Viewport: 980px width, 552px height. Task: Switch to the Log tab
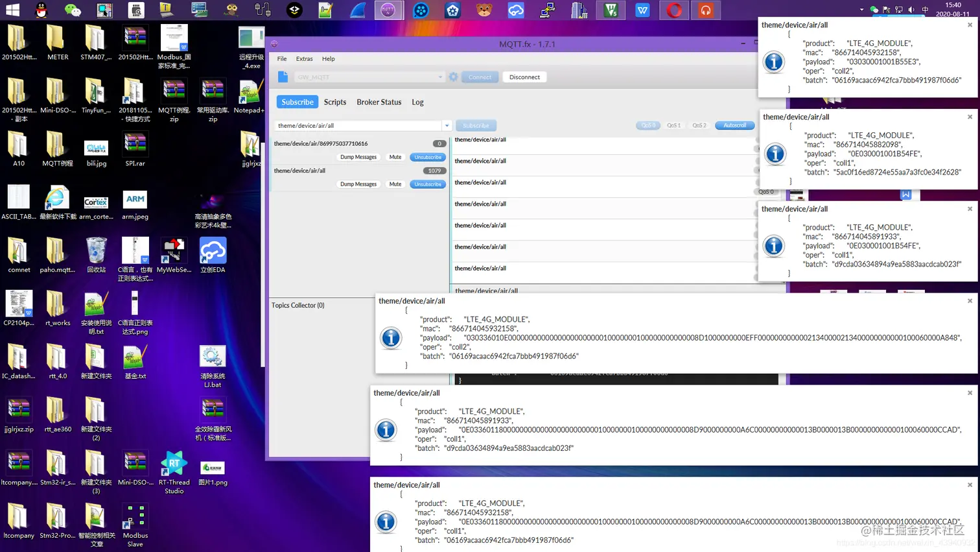417,102
